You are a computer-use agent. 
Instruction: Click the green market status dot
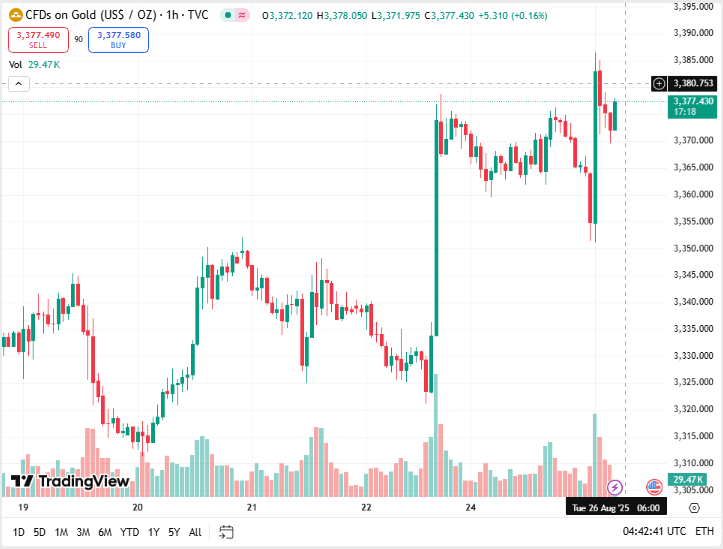tap(228, 16)
